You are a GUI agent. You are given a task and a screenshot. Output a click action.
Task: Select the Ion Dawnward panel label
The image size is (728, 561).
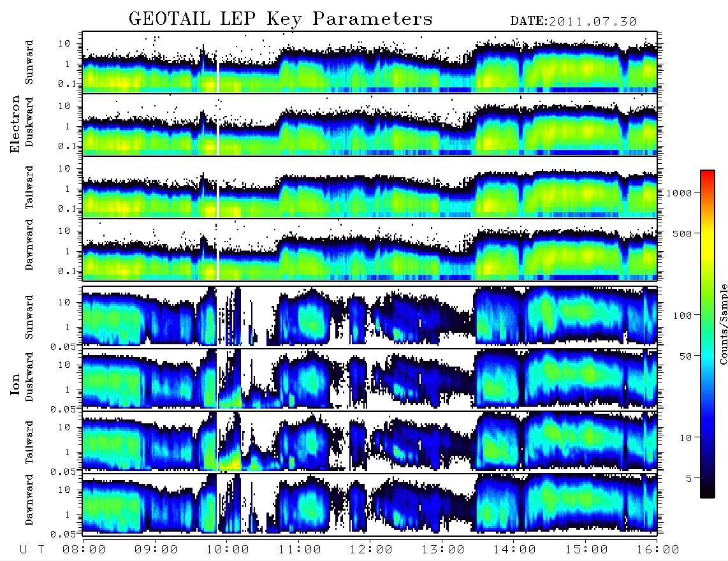29,500
